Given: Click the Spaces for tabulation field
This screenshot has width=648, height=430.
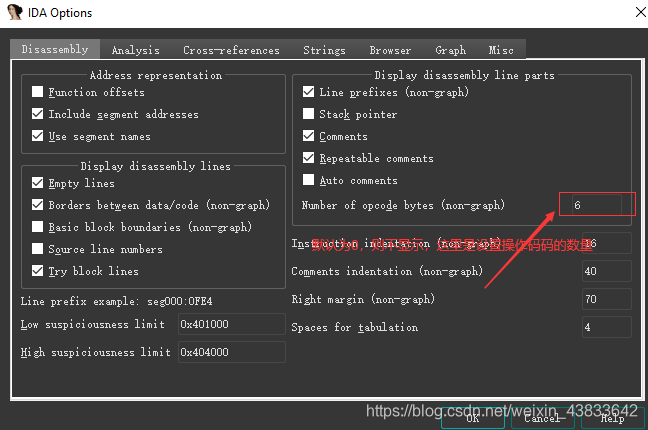Looking at the screenshot, I should (x=607, y=327).
